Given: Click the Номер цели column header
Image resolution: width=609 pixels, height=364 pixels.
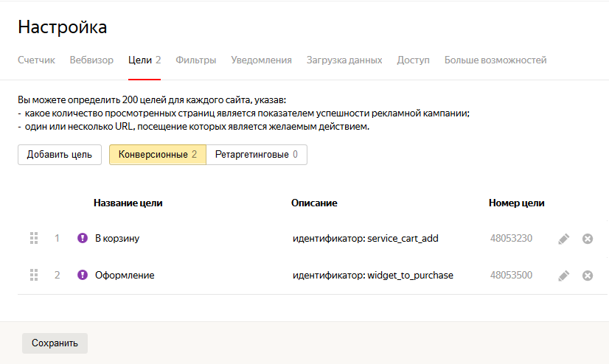Looking at the screenshot, I should 517,203.
